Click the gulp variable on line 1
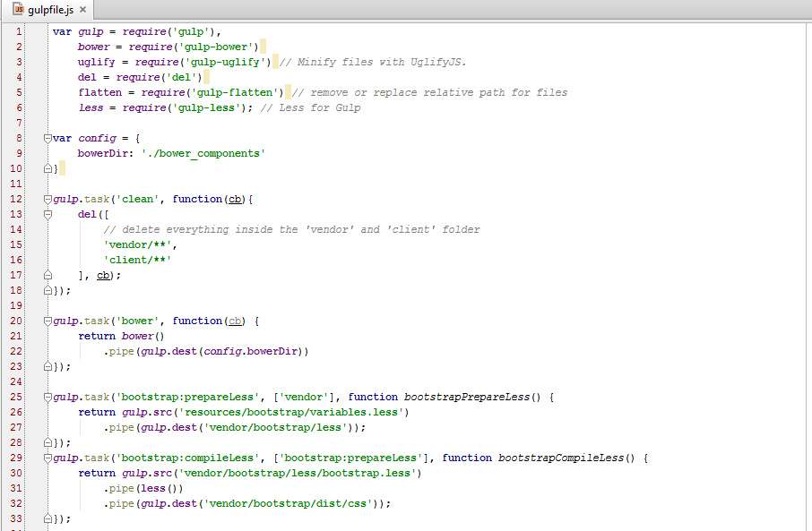Screen dimensions: 812x531 pyautogui.click(x=91, y=31)
